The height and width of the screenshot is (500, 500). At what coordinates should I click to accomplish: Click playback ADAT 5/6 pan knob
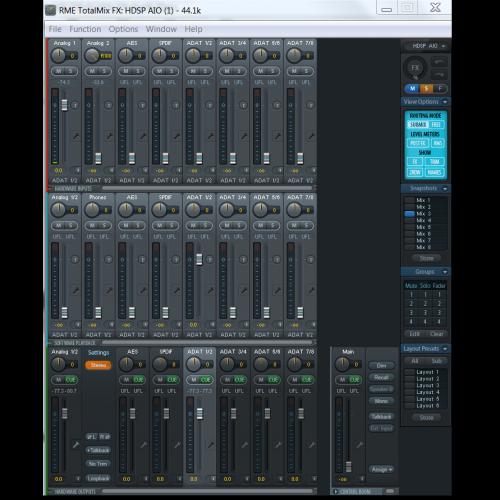pos(260,210)
